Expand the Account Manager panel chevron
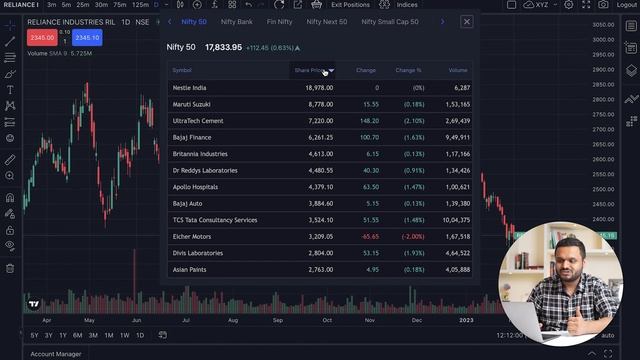 click(591, 353)
